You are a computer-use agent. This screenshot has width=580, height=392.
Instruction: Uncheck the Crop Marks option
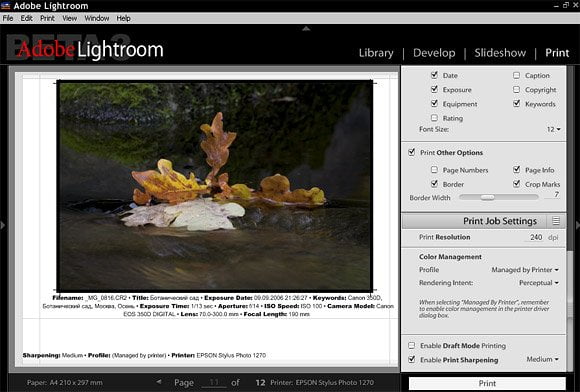(516, 184)
